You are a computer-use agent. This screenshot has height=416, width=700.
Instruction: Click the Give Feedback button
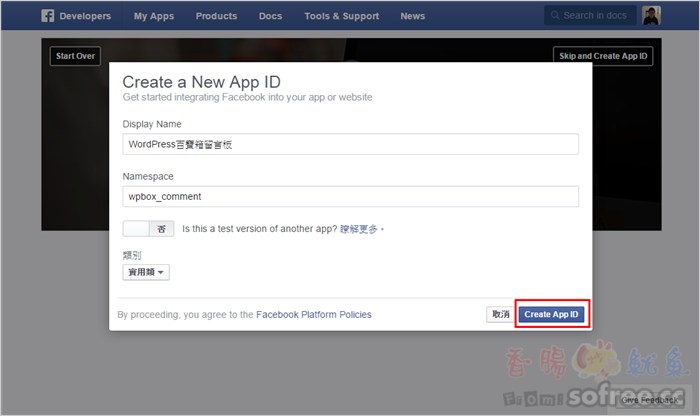pyautogui.click(x=650, y=400)
